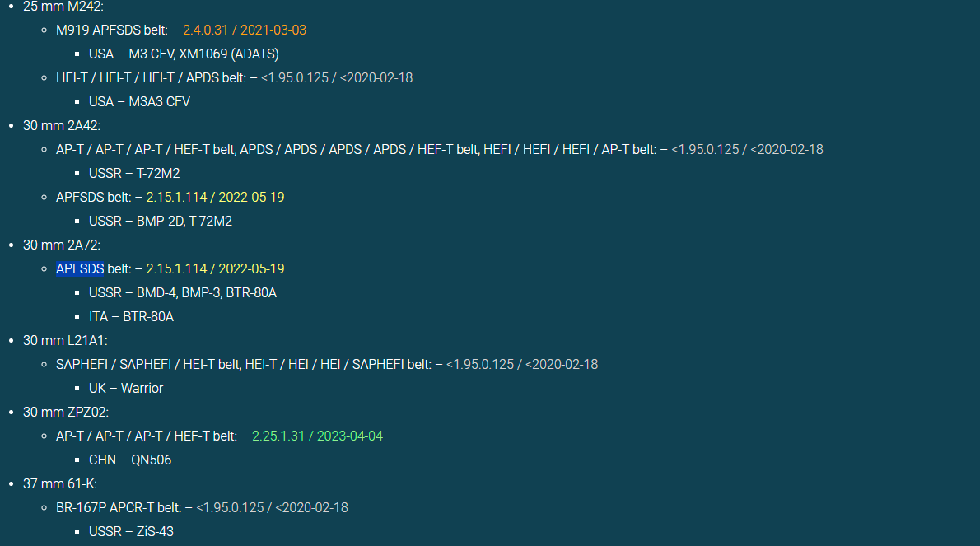
Task: Select the "USA – M3 CFV, XM1069 (ADATS)" line
Action: click(x=184, y=54)
